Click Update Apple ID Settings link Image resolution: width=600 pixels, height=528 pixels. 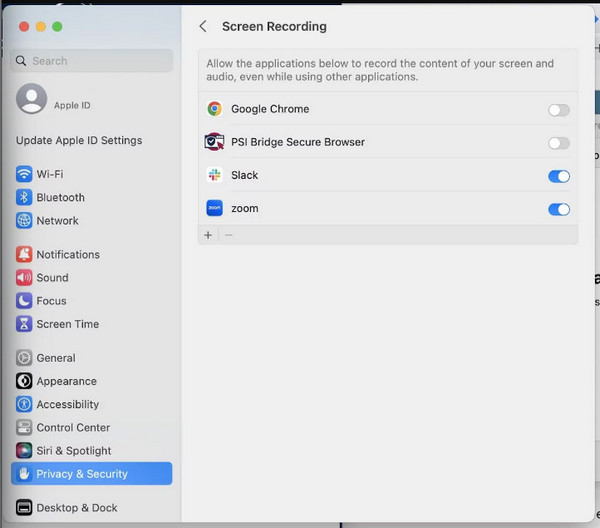[79, 140]
